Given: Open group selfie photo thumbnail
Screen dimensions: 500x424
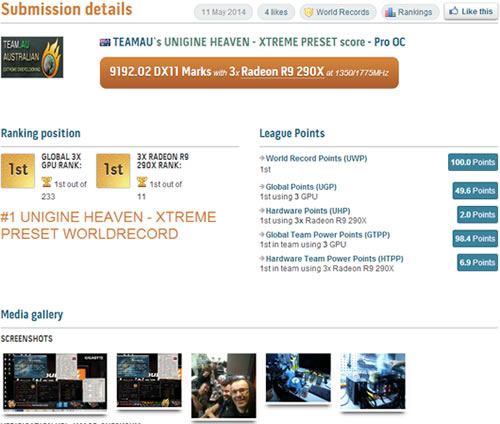Looking at the screenshot, I should tap(224, 386).
